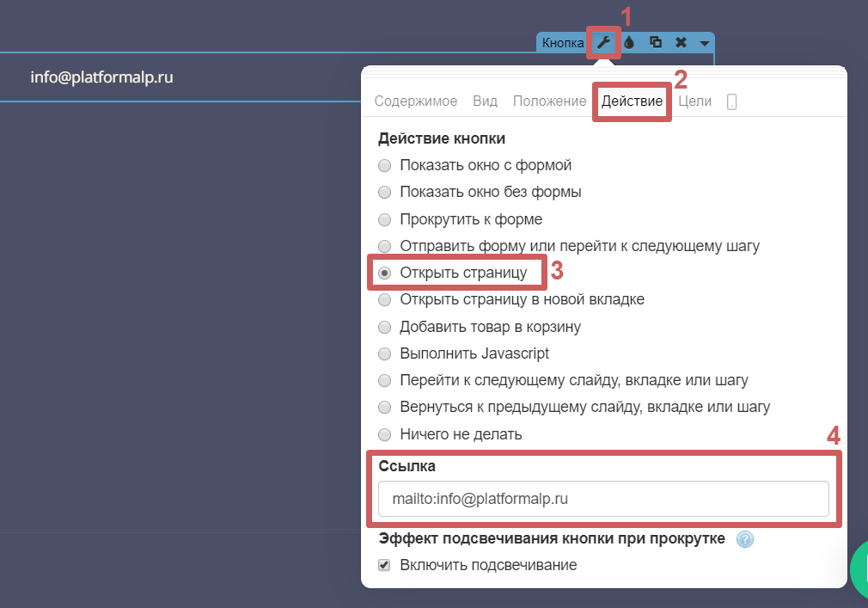The height and width of the screenshot is (608, 868).
Task: Select 'Показать окно с формой' radio option
Action: pos(385,165)
